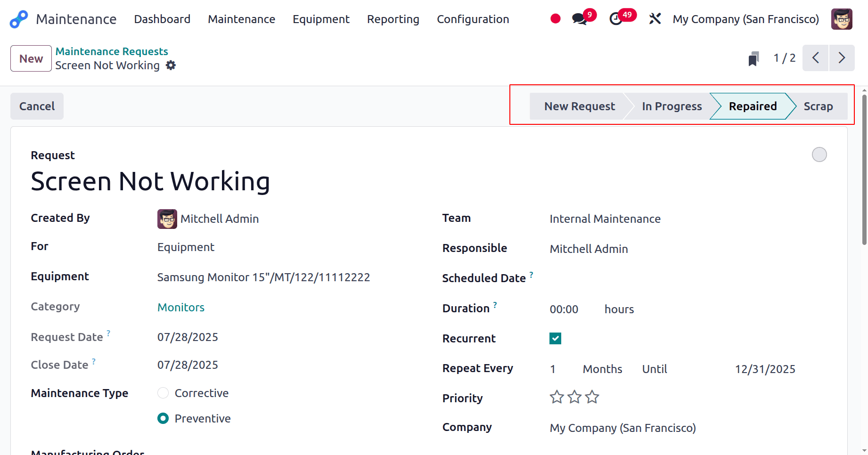This screenshot has height=455, width=868.
Task: Set priority to one star
Action: click(x=557, y=397)
